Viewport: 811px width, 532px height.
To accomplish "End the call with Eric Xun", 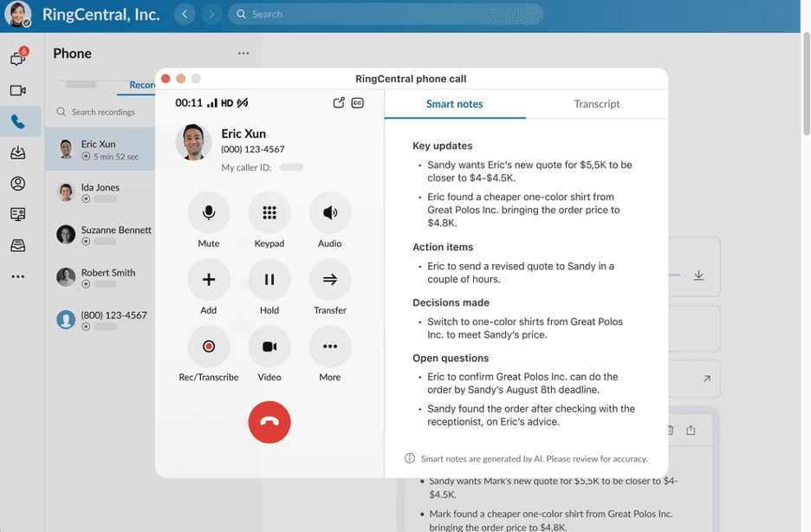I will coord(269,422).
